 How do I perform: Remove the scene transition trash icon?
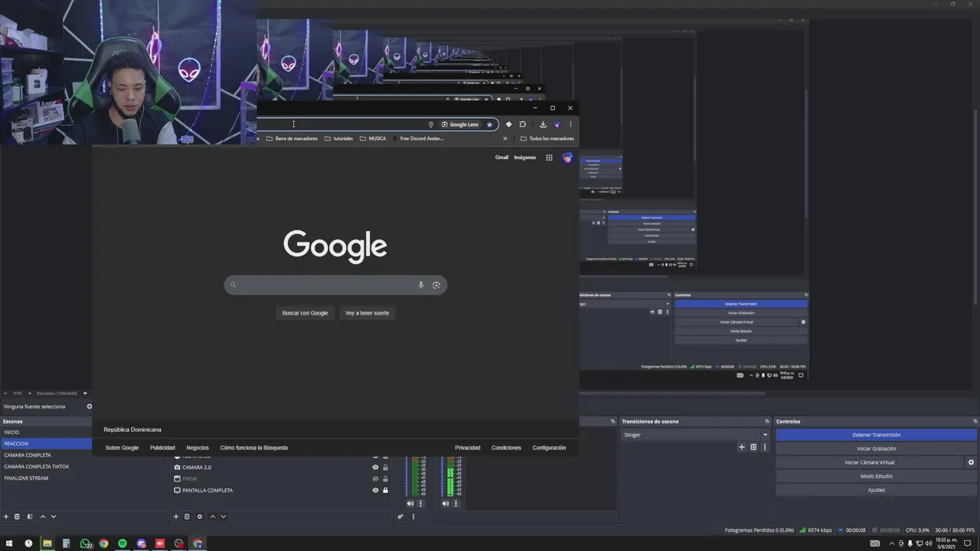(x=753, y=447)
